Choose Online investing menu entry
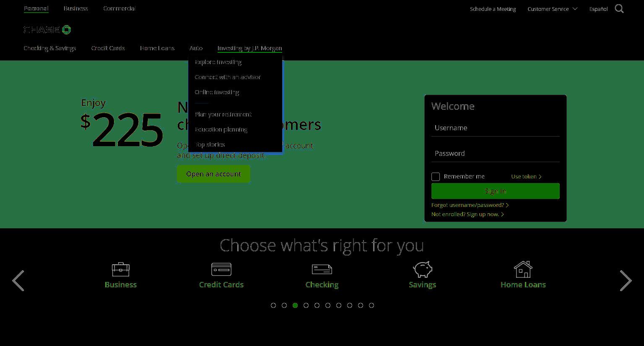Image resolution: width=644 pixels, height=346 pixels. point(217,92)
